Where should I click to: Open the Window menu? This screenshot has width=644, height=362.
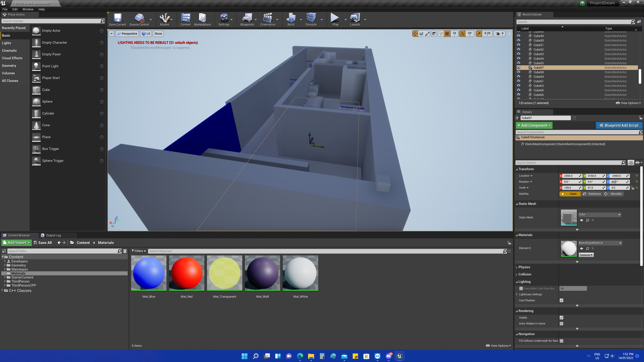tap(28, 9)
